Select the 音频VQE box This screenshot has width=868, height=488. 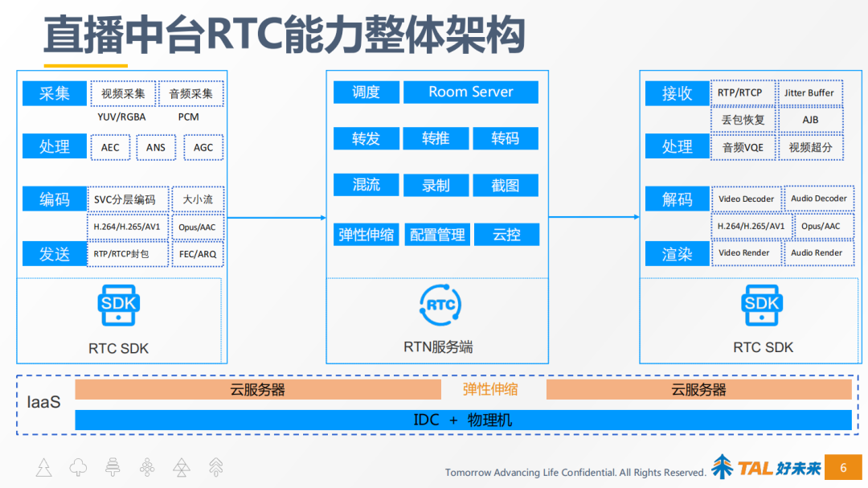click(743, 147)
